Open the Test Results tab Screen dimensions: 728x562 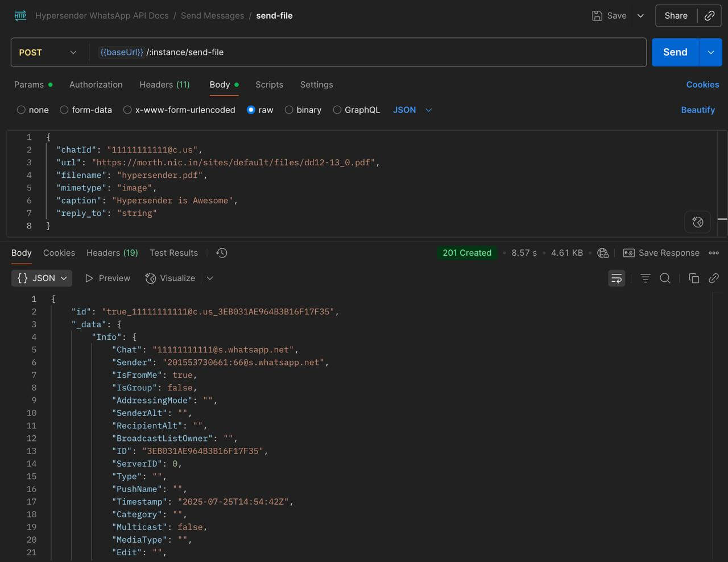coord(173,253)
